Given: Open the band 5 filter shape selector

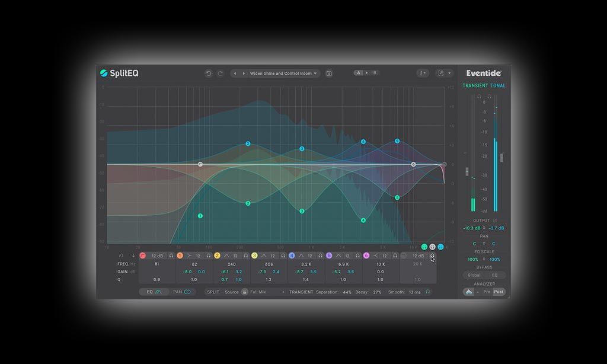Looking at the screenshot, I should point(338,256).
